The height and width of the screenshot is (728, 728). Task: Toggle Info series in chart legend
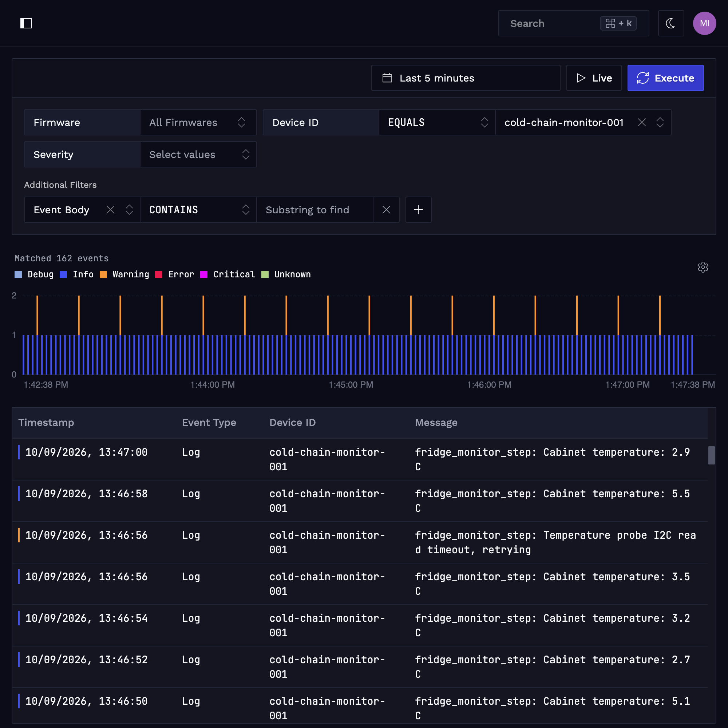click(x=76, y=274)
